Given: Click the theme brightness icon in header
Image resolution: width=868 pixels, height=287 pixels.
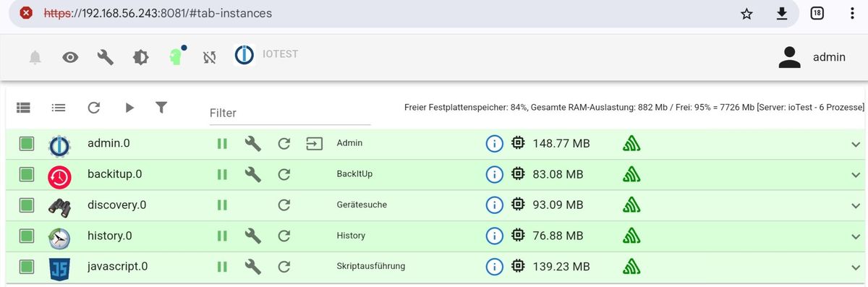Looking at the screenshot, I should point(140,57).
